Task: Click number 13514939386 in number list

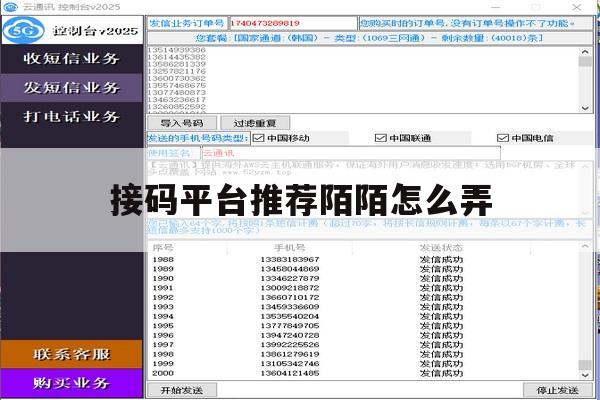Action: pyautogui.click(x=177, y=50)
